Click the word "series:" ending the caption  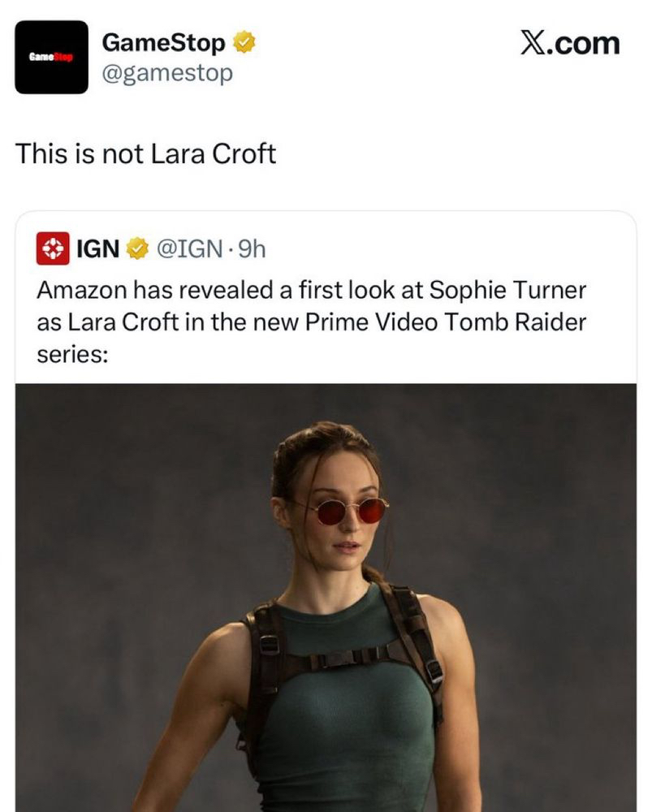tap(72, 356)
